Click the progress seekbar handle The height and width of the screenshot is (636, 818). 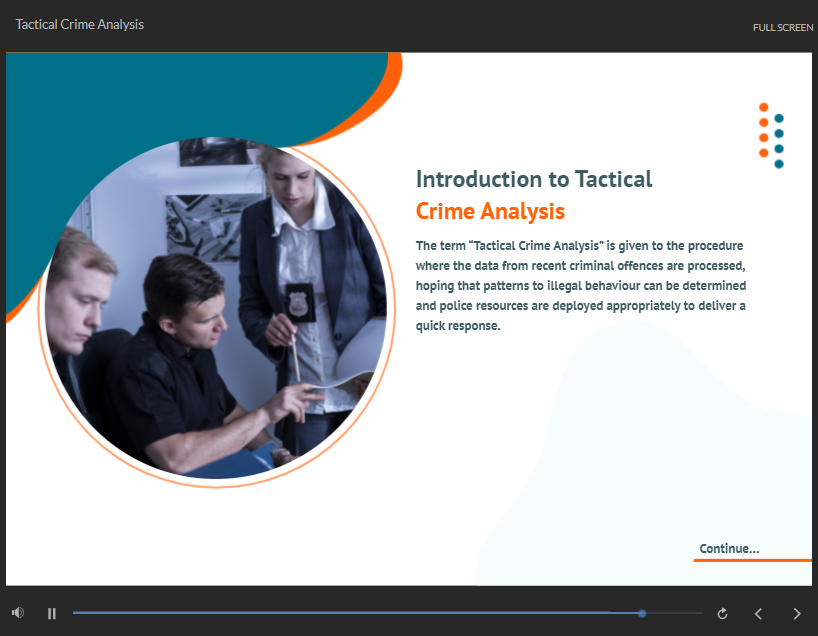click(642, 614)
